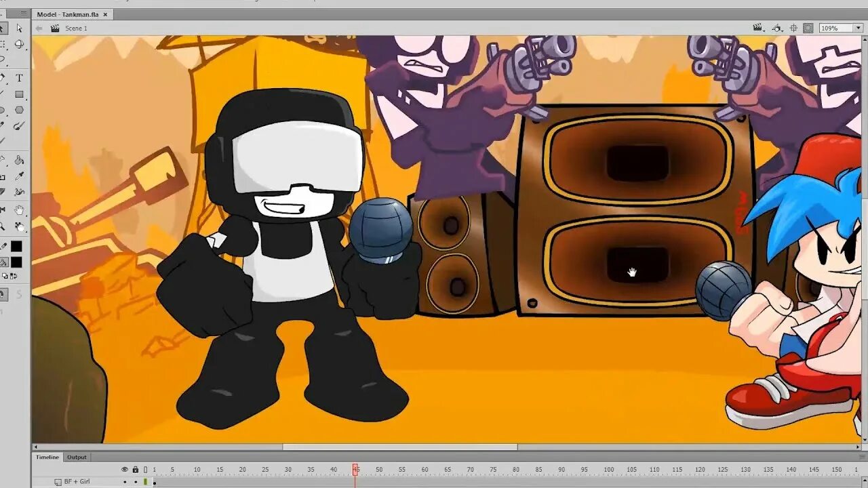
Task: Click the stroke color pencil icon
Action: [3, 246]
